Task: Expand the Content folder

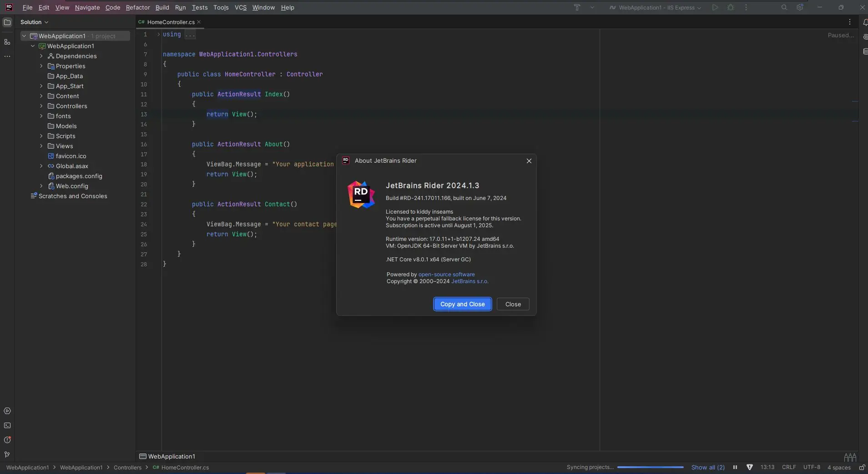Action: (x=41, y=96)
